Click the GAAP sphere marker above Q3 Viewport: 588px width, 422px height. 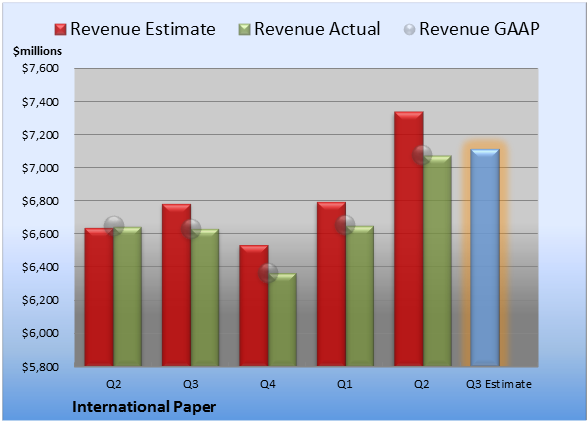pos(191,229)
